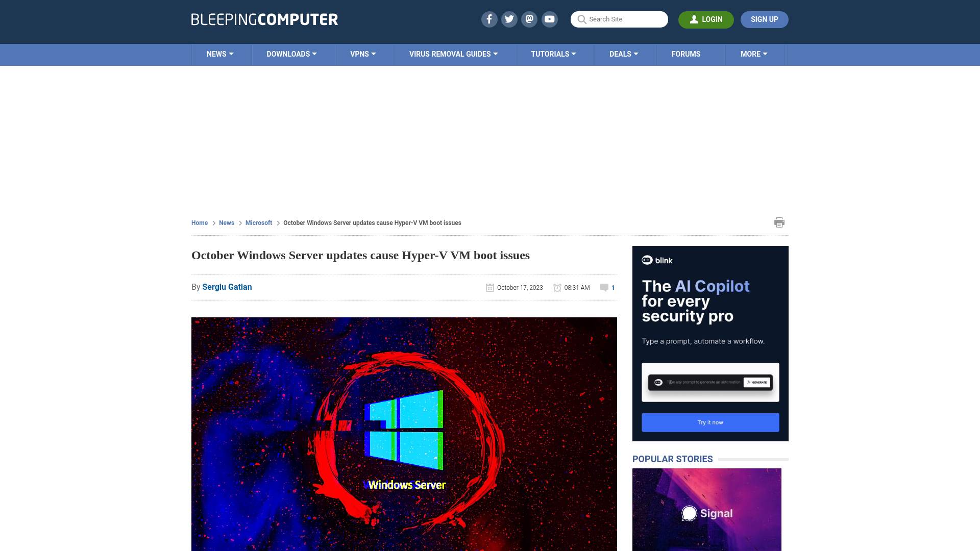Select the FORUMS menu item
980x551 pixels.
(x=686, y=54)
